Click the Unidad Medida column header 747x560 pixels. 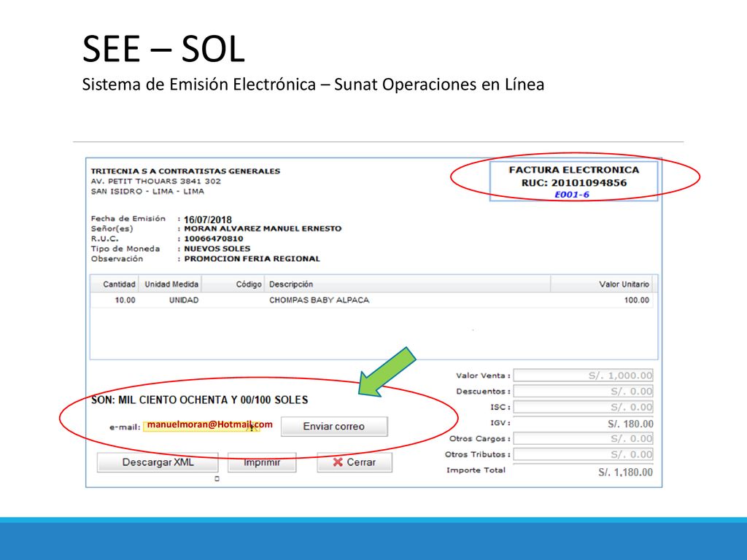170,284
